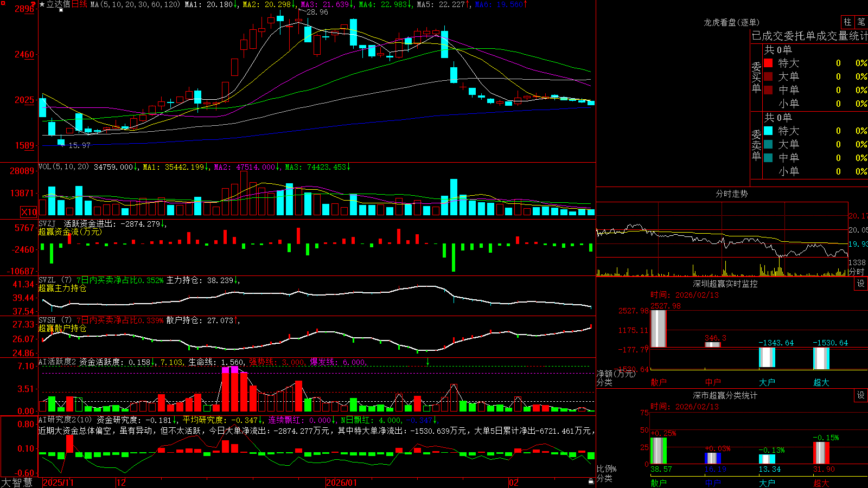Click the 主力持仓: 38.239 value
This screenshot has width=868, height=488.
pos(200,280)
